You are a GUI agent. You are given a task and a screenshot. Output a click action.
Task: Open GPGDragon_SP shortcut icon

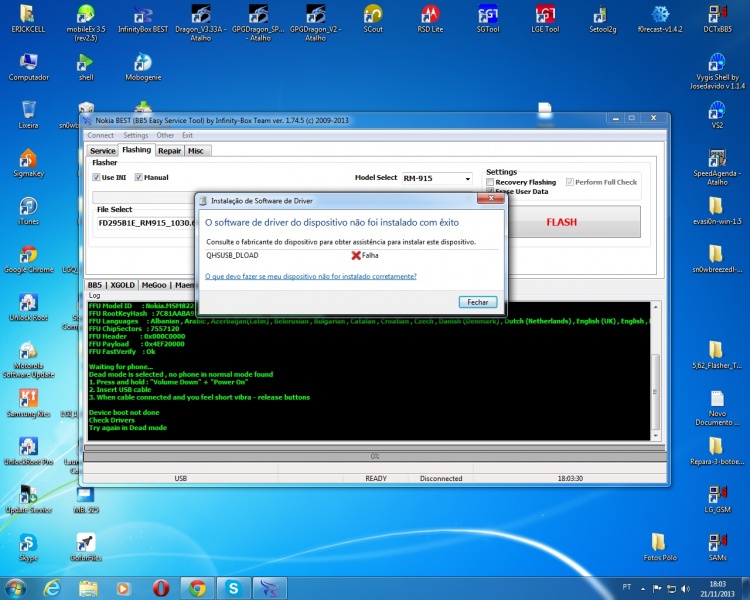coord(258,22)
